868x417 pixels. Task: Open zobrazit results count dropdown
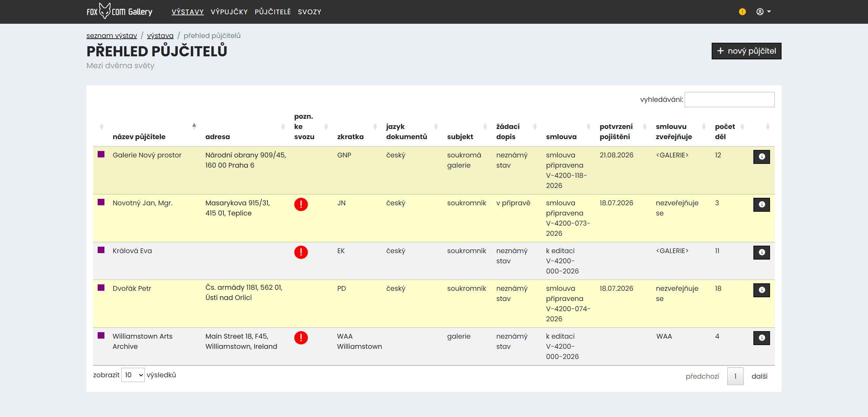[x=133, y=375]
